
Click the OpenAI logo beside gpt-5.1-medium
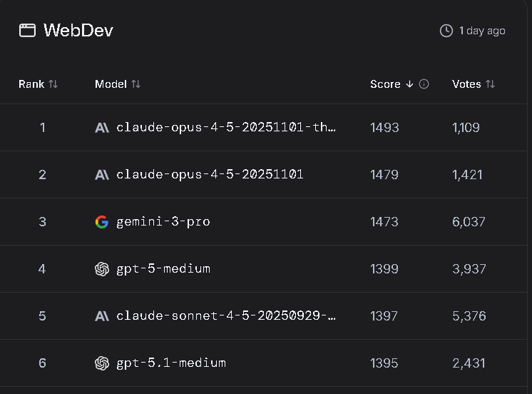102,363
